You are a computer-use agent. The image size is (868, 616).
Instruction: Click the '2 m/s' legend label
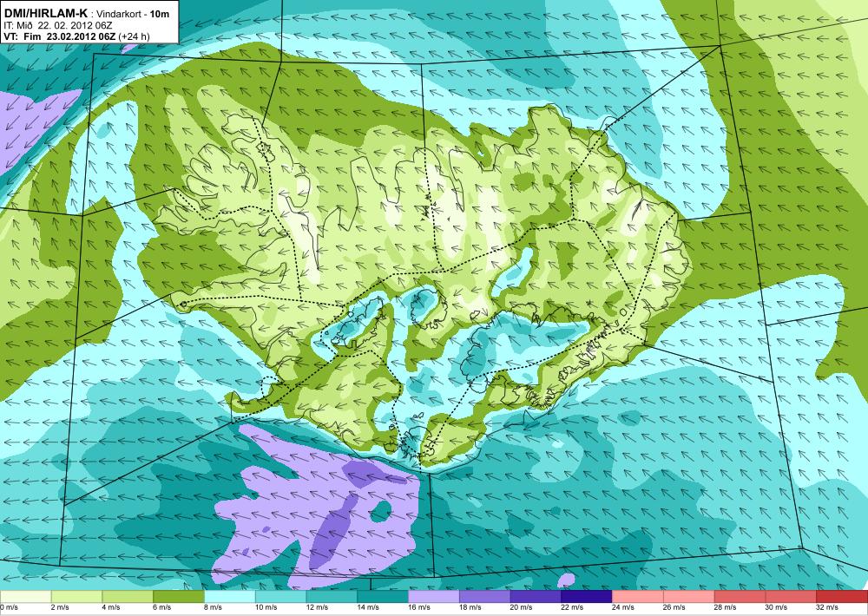pos(61,607)
